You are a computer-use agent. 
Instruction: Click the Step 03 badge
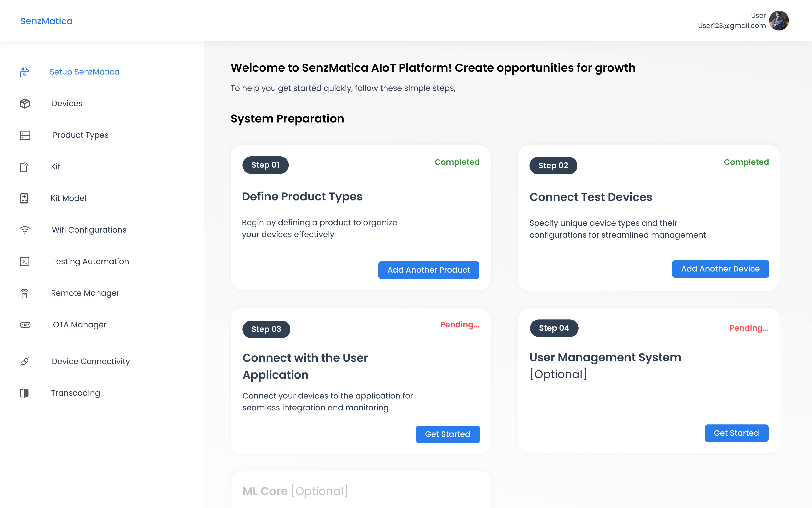266,329
